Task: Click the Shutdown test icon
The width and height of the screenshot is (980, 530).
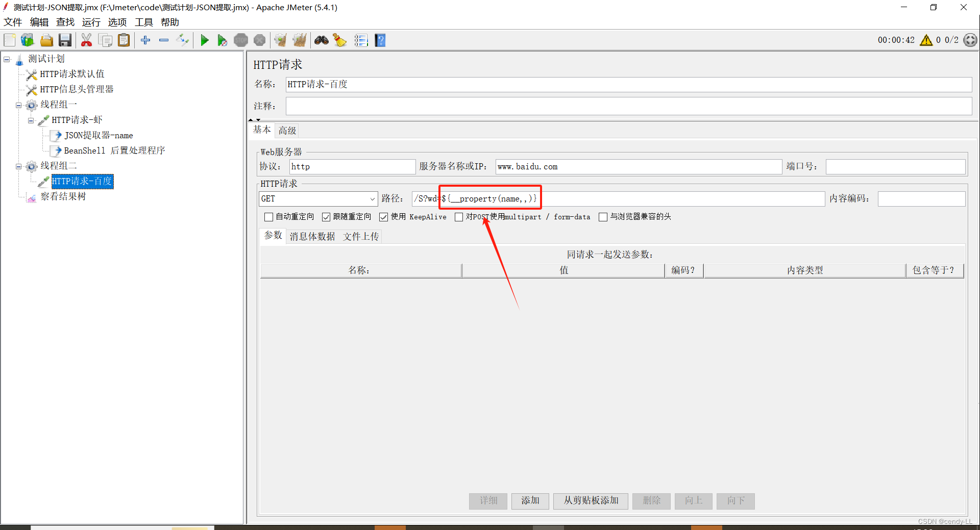Action: click(x=260, y=40)
